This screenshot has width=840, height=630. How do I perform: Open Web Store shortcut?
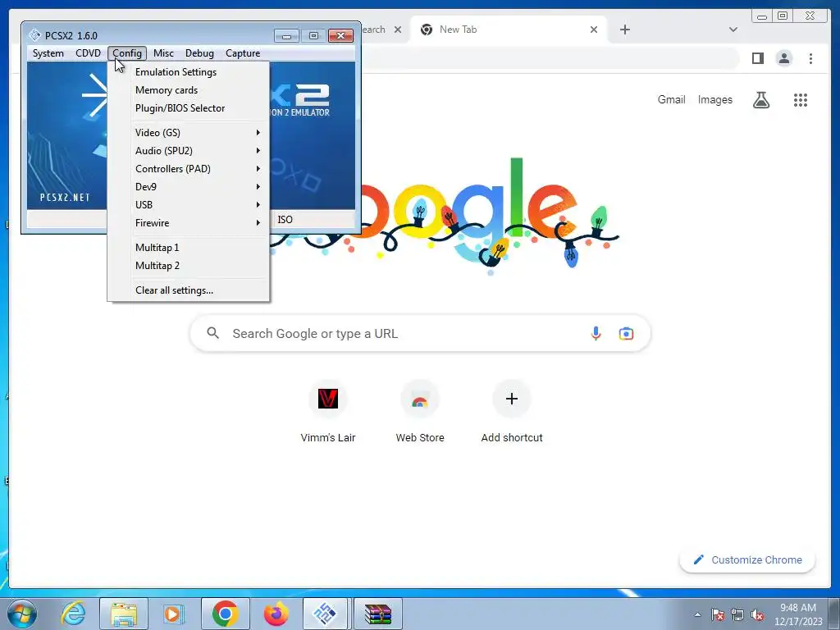420,412
